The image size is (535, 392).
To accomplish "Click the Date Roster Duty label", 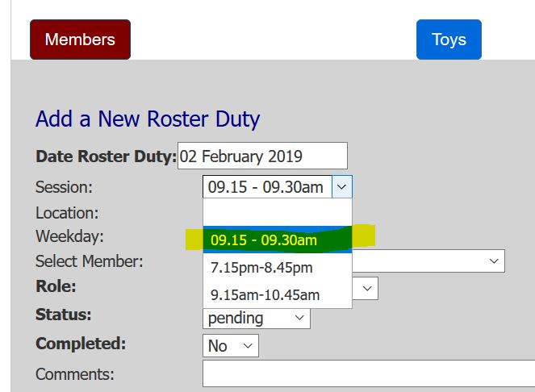I will pos(106,156).
